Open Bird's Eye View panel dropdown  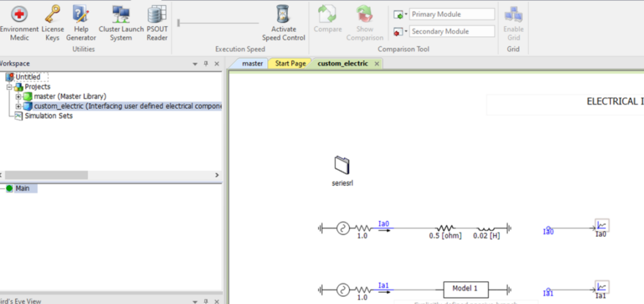coord(195,302)
